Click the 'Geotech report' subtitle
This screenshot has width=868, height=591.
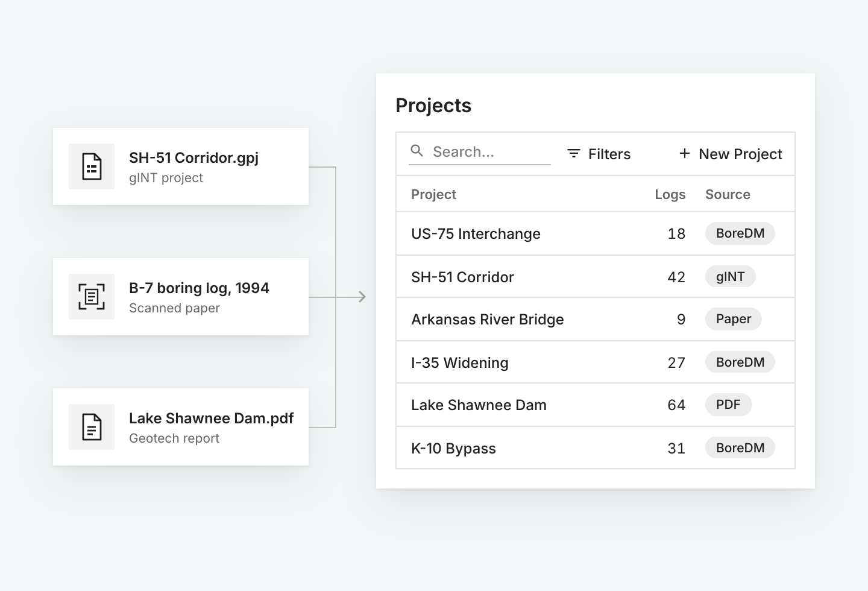coord(174,438)
